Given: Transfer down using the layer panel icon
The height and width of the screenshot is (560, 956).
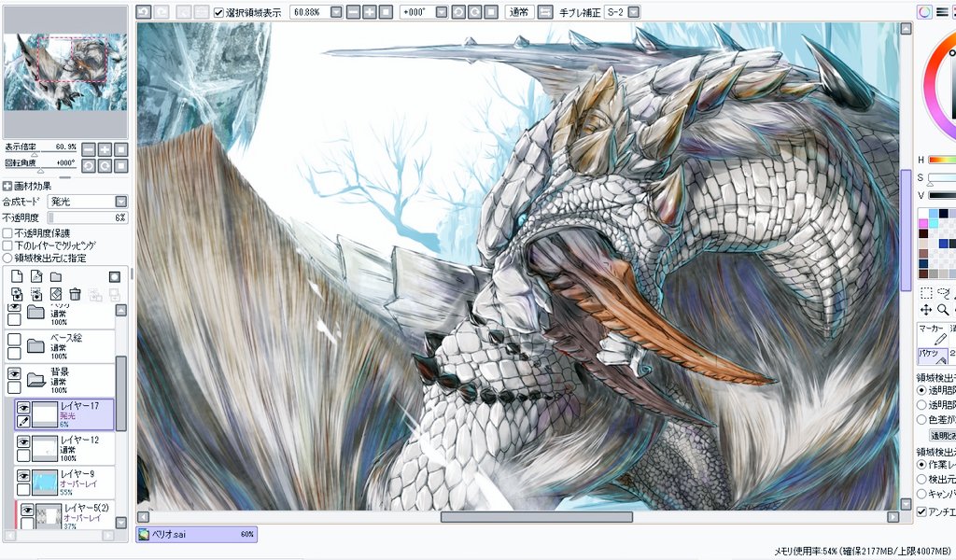Looking at the screenshot, I should click(17, 295).
